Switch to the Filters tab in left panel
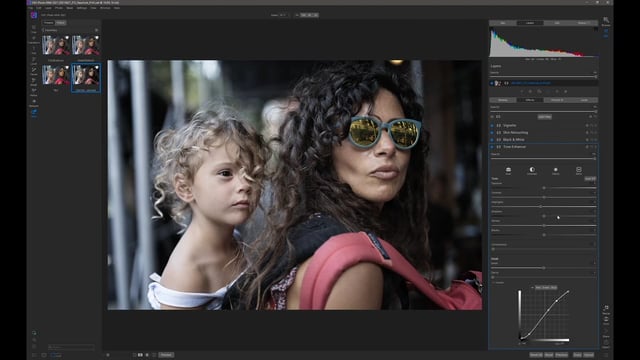 point(61,23)
